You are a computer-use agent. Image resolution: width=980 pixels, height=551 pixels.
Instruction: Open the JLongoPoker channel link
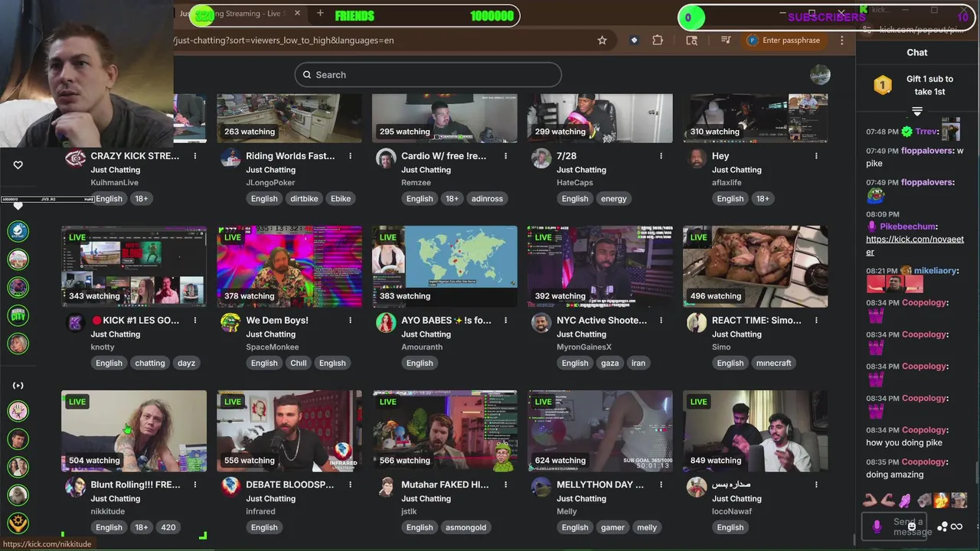click(270, 183)
